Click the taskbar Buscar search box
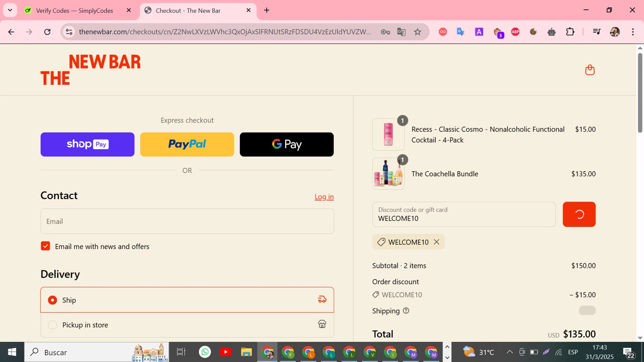The image size is (644, 362). [x=97, y=352]
